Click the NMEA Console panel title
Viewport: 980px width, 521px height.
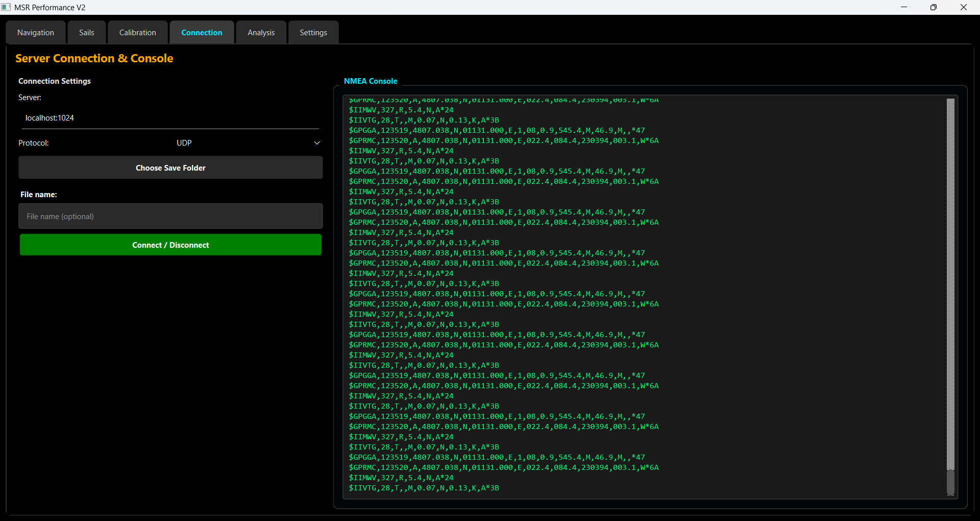point(371,81)
